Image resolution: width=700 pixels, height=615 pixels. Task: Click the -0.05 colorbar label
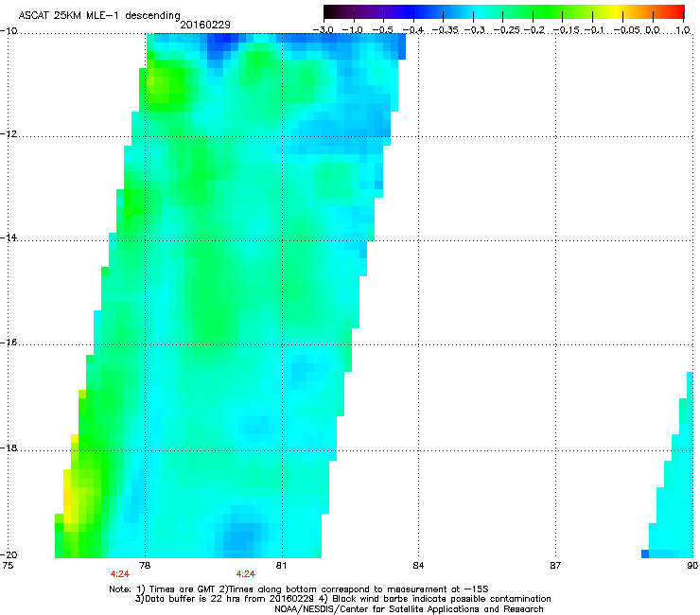[627, 30]
